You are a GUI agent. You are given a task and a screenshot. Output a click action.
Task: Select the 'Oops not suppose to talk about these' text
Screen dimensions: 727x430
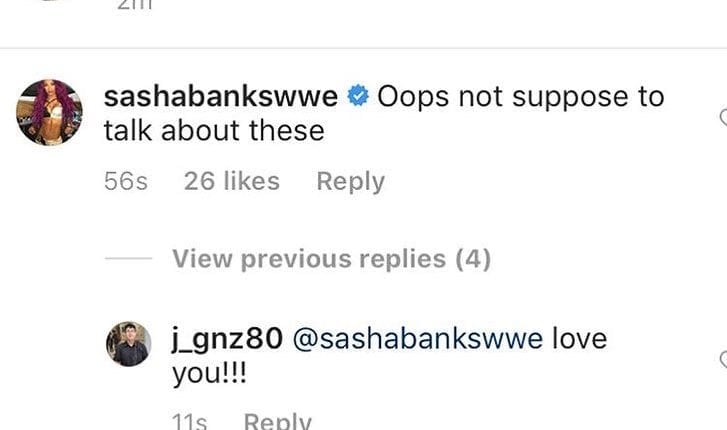[384, 113]
